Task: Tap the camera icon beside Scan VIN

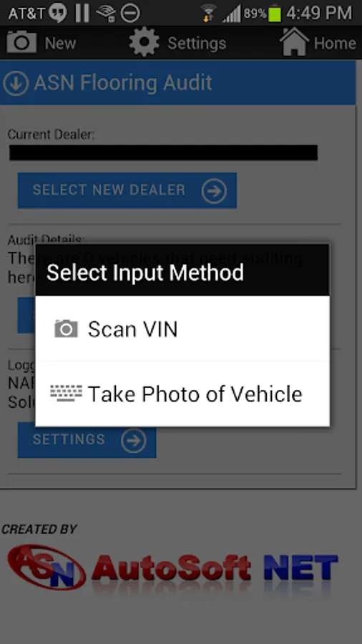Action: coord(66,329)
